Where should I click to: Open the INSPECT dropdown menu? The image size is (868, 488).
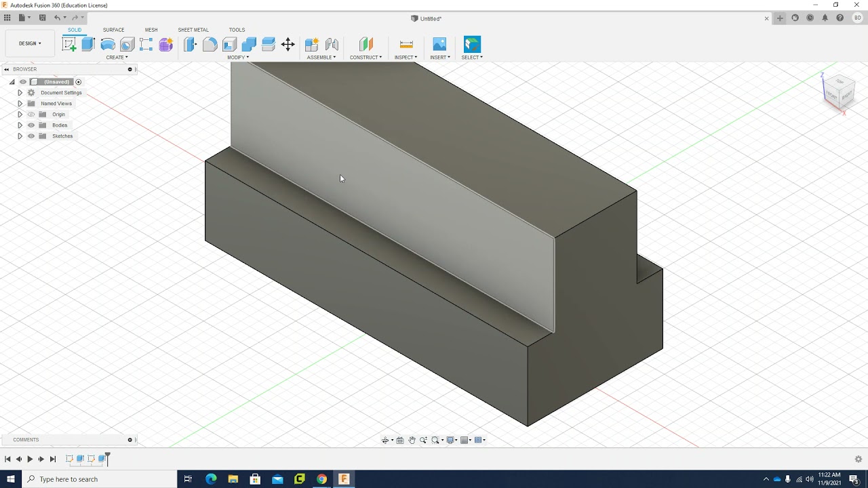pyautogui.click(x=406, y=58)
